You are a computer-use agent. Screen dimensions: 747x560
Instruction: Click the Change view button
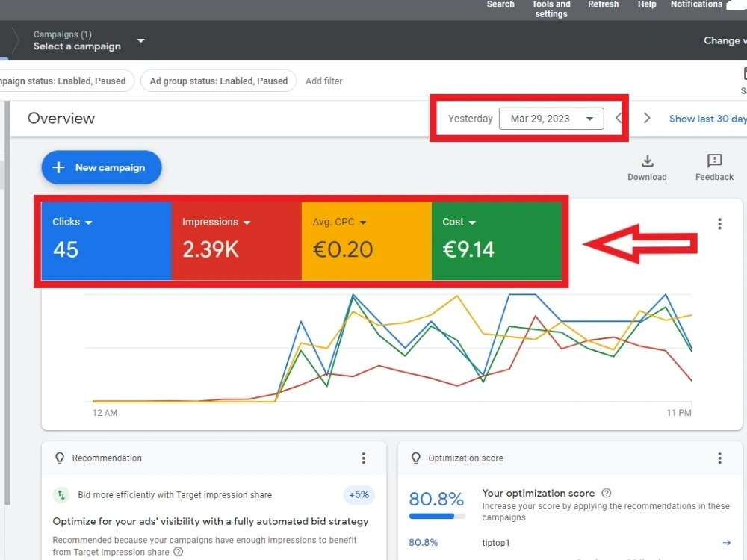pyautogui.click(x=725, y=40)
